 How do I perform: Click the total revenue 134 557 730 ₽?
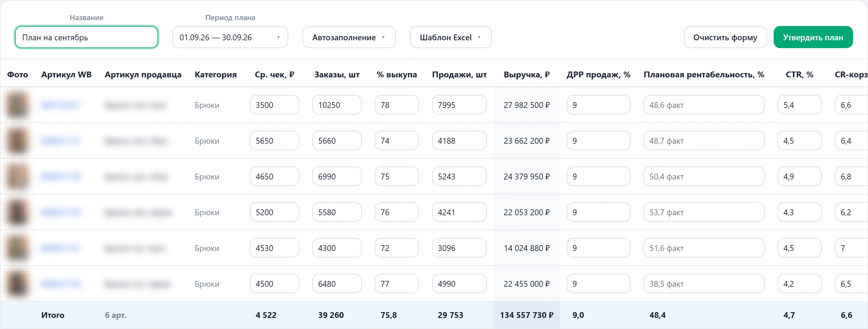[x=527, y=315]
